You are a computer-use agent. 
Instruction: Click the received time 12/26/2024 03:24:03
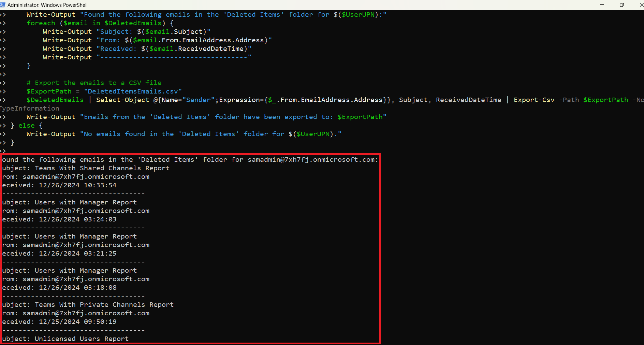point(77,219)
